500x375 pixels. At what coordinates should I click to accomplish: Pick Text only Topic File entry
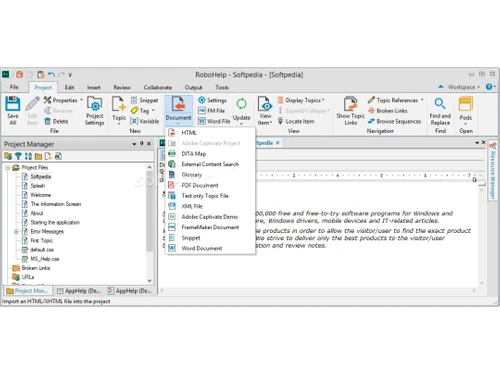[210, 196]
